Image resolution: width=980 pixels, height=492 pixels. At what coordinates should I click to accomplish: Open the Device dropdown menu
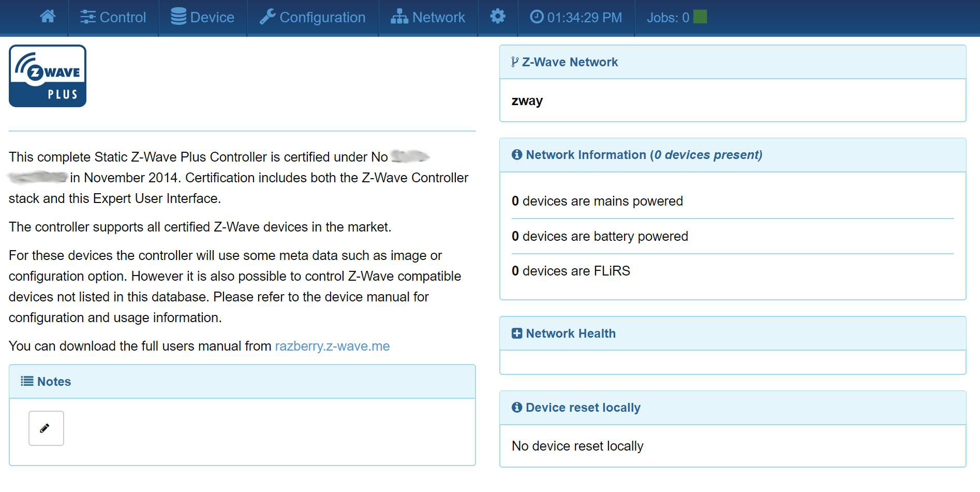coord(203,17)
